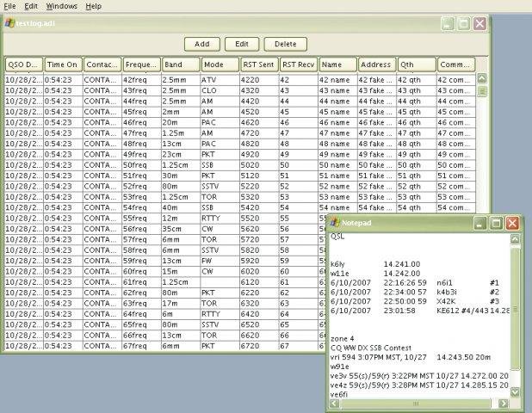This screenshot has height=413, width=532.
Task: Click the Time On column header
Action: click(x=64, y=65)
